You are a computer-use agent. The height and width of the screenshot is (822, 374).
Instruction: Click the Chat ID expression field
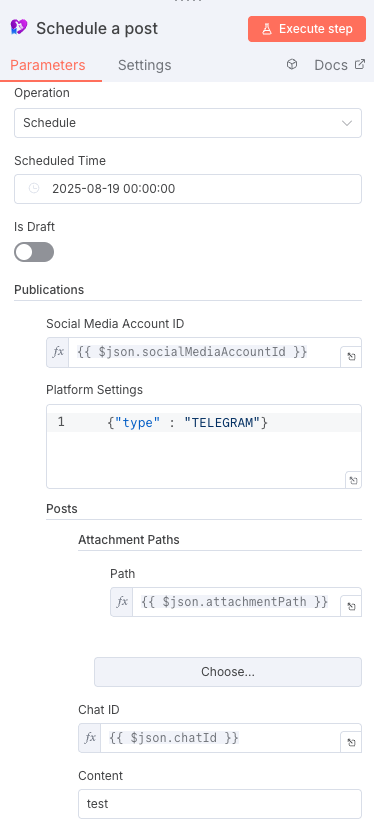pyautogui.click(x=220, y=738)
